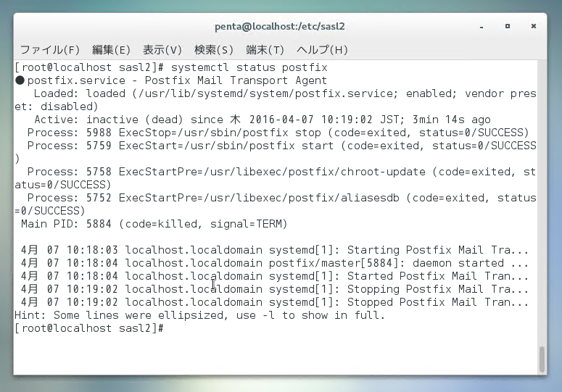Screen dimensions: 562x392
Task: Click the 'systemctl status postfix' command text
Action: point(249,67)
